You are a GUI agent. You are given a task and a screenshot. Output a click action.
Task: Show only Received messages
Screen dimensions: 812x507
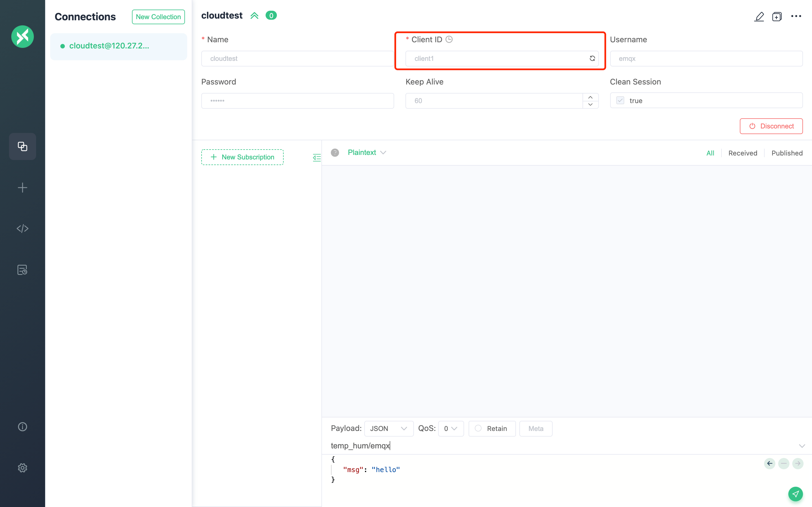[x=743, y=153]
